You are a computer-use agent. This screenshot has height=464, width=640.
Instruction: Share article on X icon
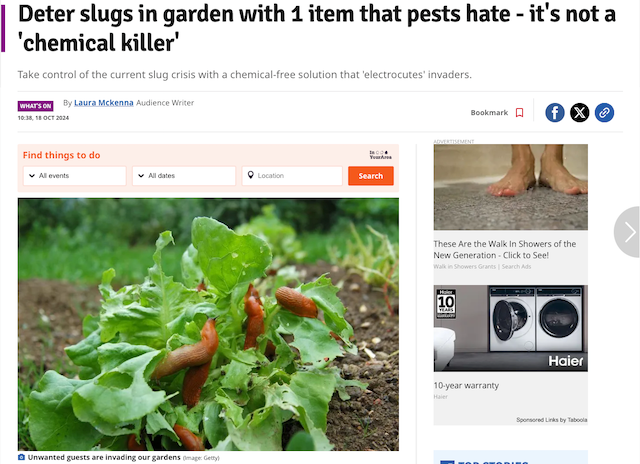click(x=580, y=113)
